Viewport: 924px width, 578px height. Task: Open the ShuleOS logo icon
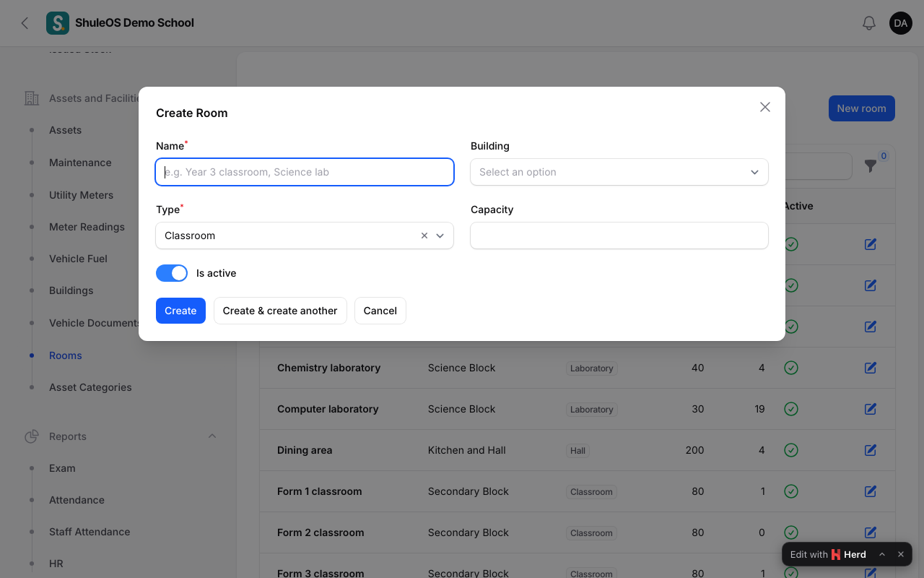click(58, 23)
